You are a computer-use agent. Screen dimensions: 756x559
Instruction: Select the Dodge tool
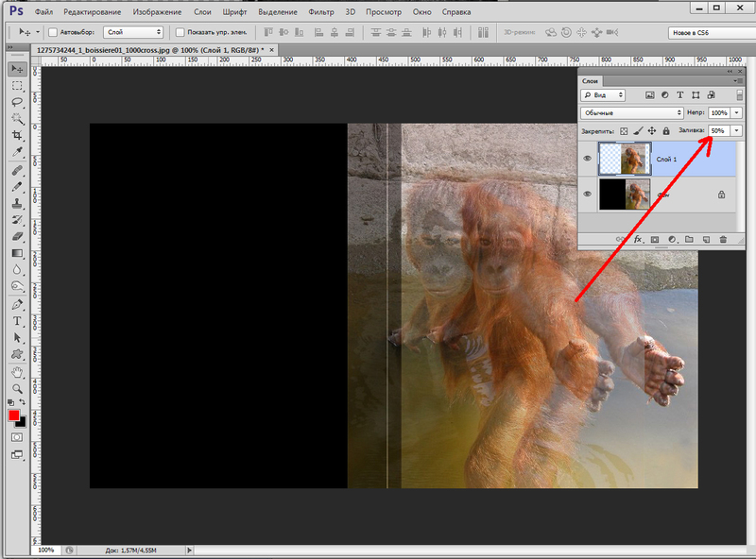(x=17, y=286)
